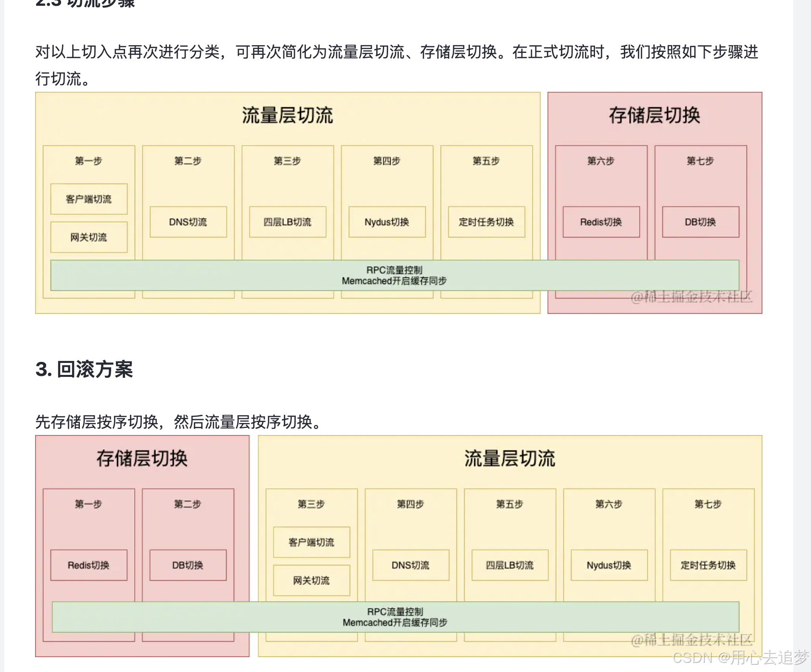
Task: Select the 第七步 label above 定时任务切换
Action: [x=708, y=504]
